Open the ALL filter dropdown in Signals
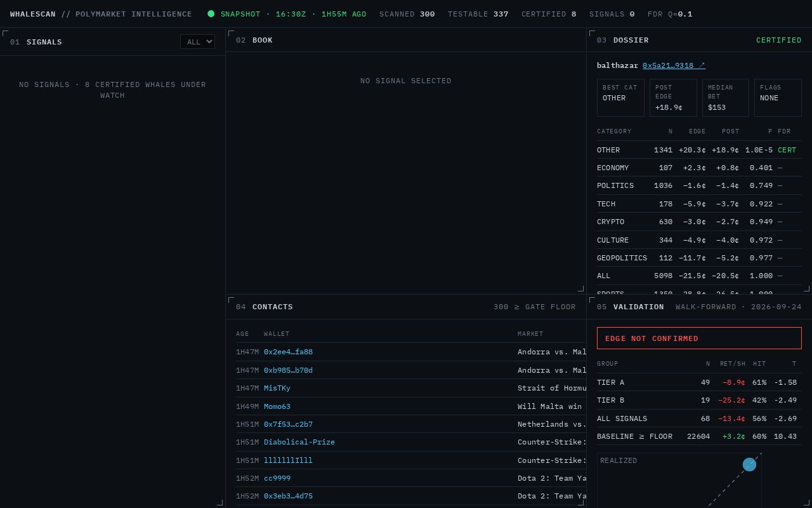The height and width of the screenshot is (508, 812). point(197,42)
